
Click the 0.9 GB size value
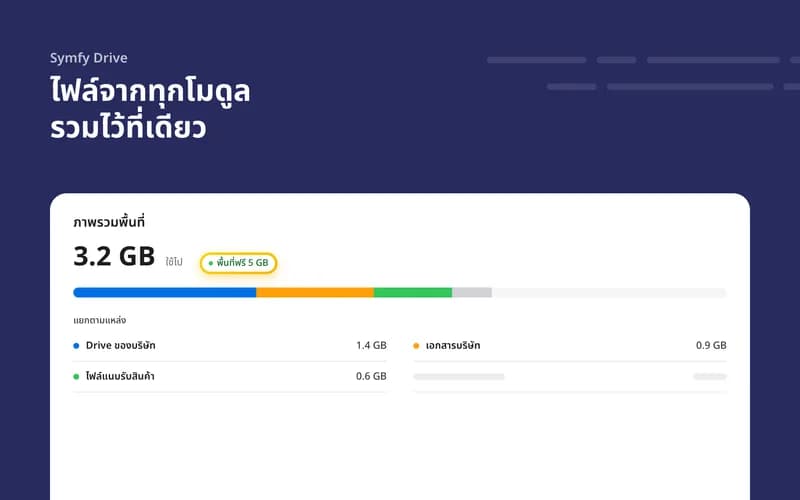711,345
